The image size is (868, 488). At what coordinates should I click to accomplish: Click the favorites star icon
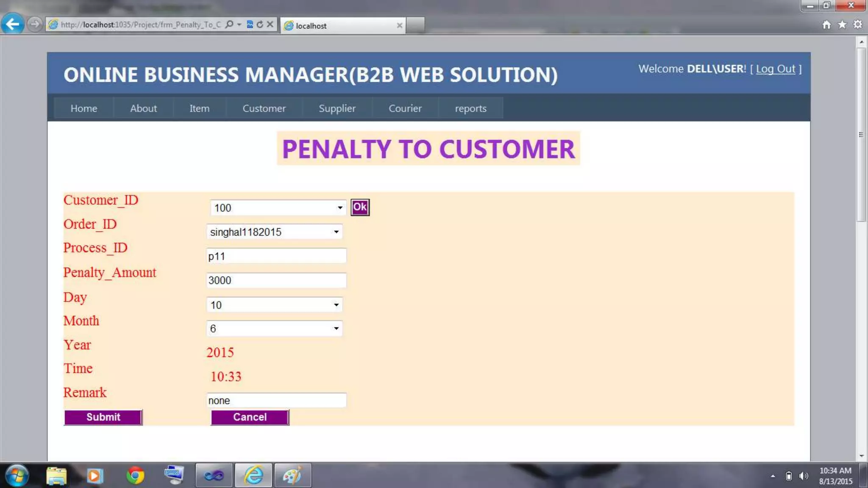point(842,25)
